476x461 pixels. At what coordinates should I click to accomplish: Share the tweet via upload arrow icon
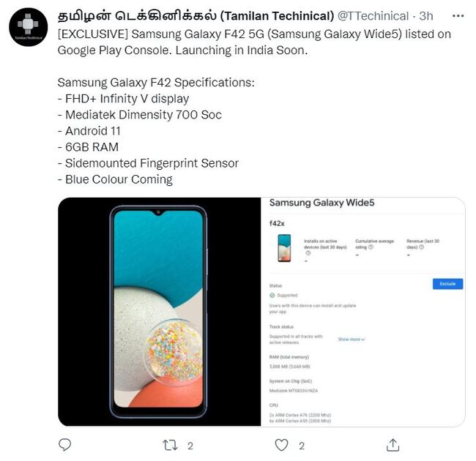click(x=393, y=445)
